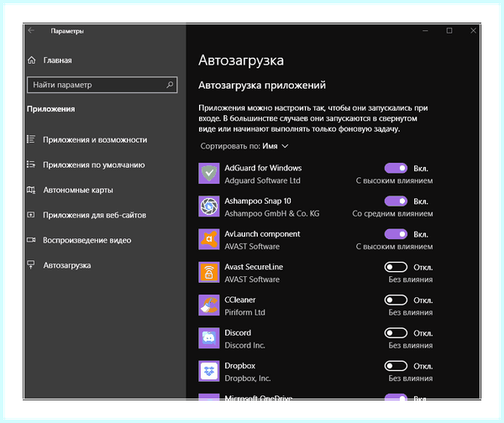Enable Avast SecureLine startup toggle

point(396,267)
